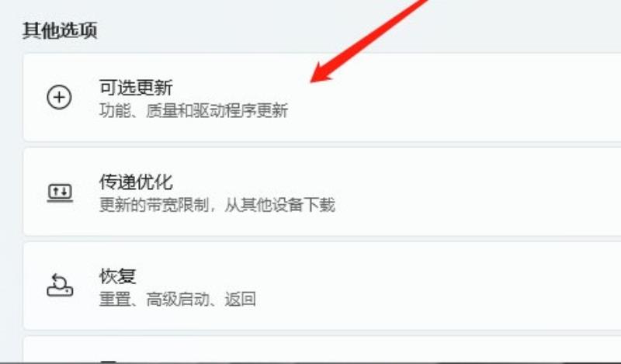Click the 恢复 recovery drive icon
621x364 pixels.
pyautogui.click(x=60, y=285)
